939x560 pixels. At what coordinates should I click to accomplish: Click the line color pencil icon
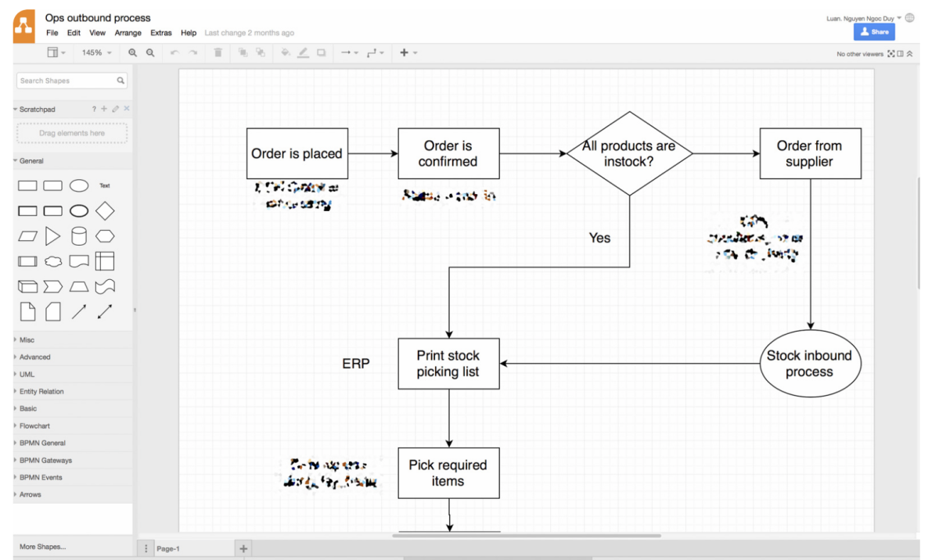(304, 52)
